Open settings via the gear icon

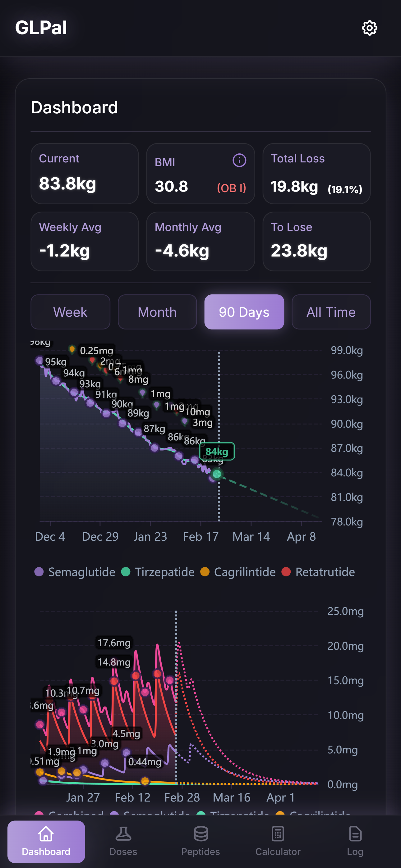point(369,28)
